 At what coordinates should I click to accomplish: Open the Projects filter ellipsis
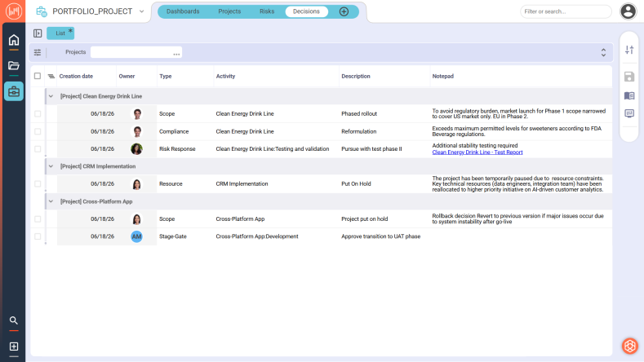(176, 53)
